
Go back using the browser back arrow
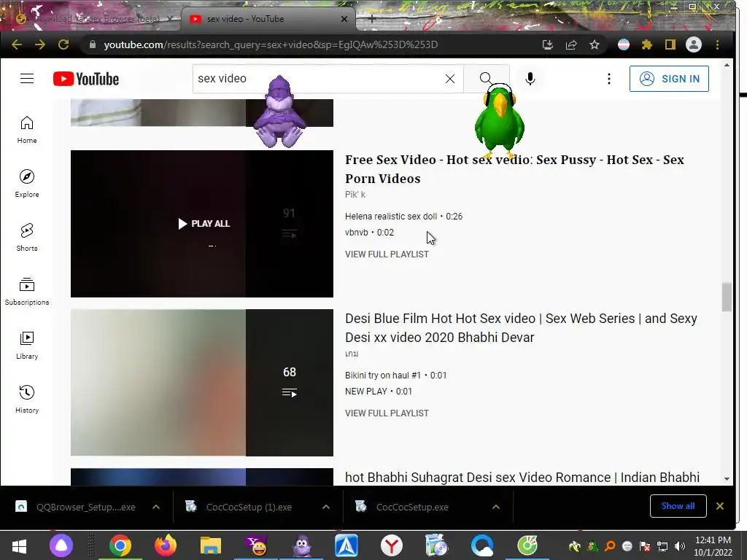click(x=17, y=44)
